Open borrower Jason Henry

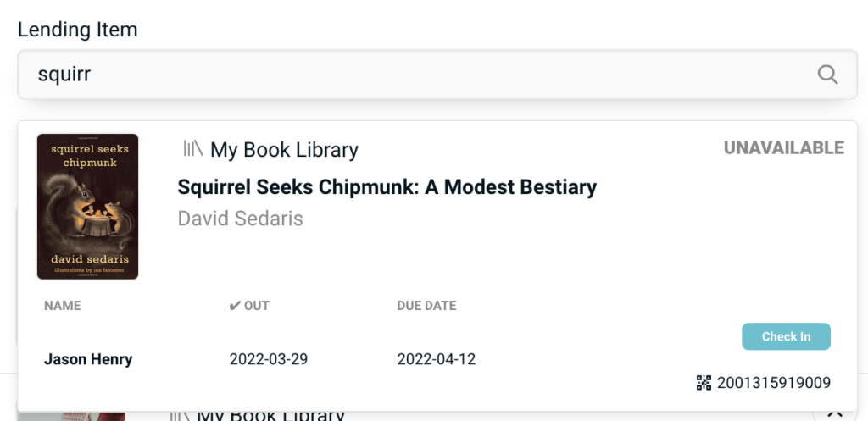(x=88, y=359)
